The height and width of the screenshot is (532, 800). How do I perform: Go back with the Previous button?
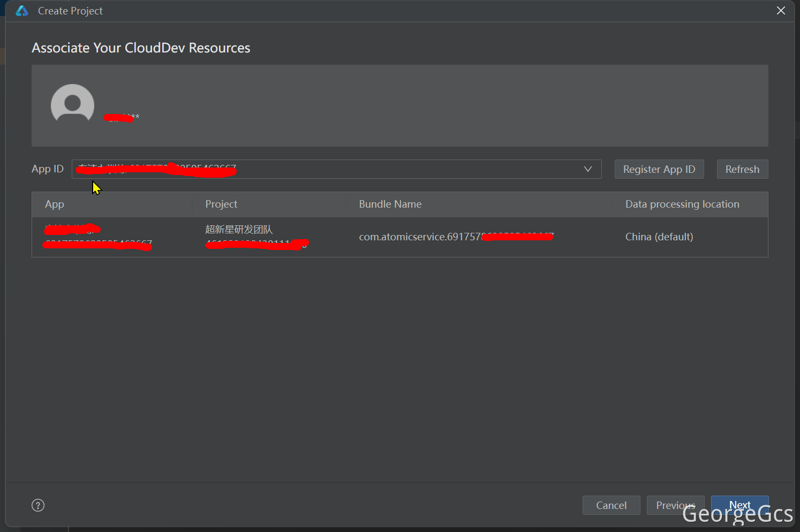click(675, 505)
